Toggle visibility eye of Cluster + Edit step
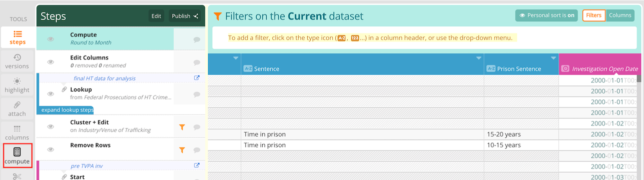The height and width of the screenshot is (180, 644). [x=51, y=127]
